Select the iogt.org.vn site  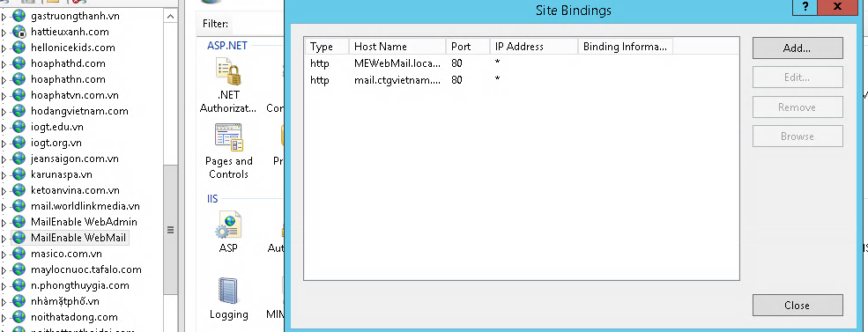point(56,143)
